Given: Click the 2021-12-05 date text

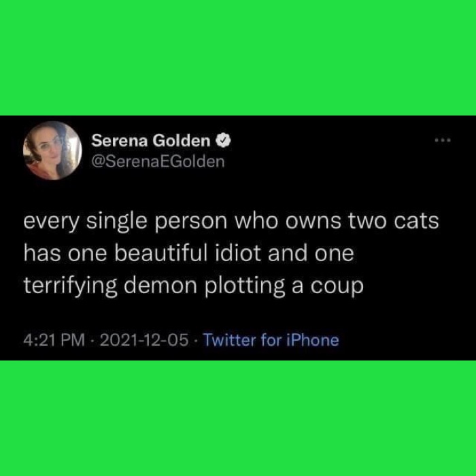Looking at the screenshot, I should (x=144, y=340).
